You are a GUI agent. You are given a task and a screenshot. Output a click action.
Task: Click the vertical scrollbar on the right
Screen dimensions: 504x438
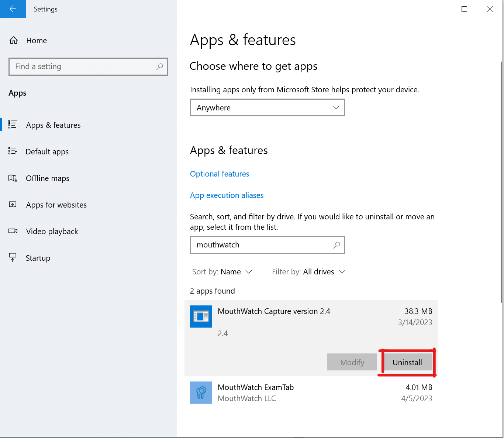tap(501, 182)
